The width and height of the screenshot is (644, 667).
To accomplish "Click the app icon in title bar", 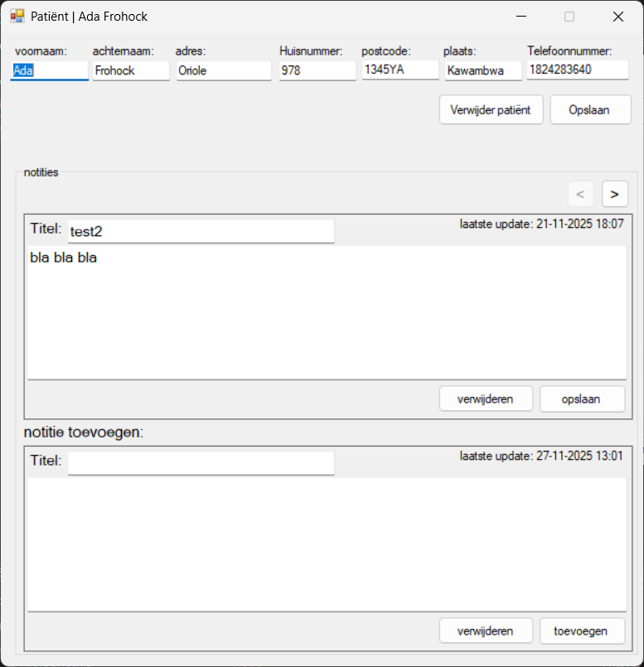I will [x=17, y=17].
